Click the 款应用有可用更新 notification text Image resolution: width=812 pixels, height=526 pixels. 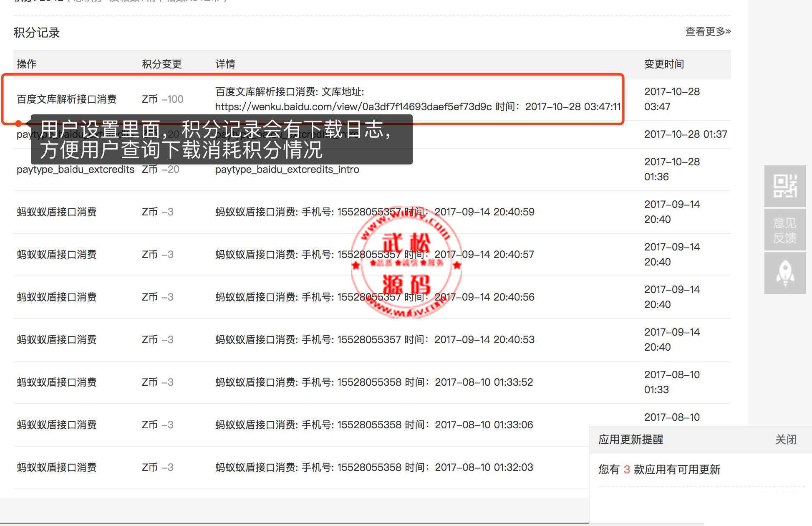coord(677,470)
